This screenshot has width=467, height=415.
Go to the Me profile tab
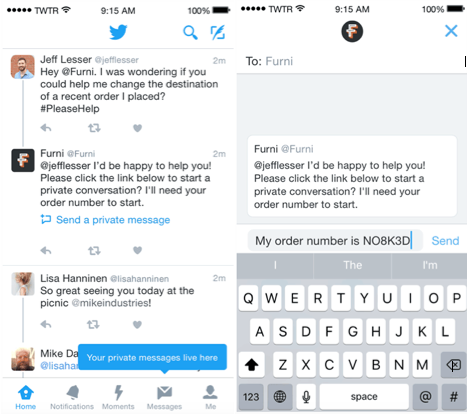pyautogui.click(x=210, y=398)
